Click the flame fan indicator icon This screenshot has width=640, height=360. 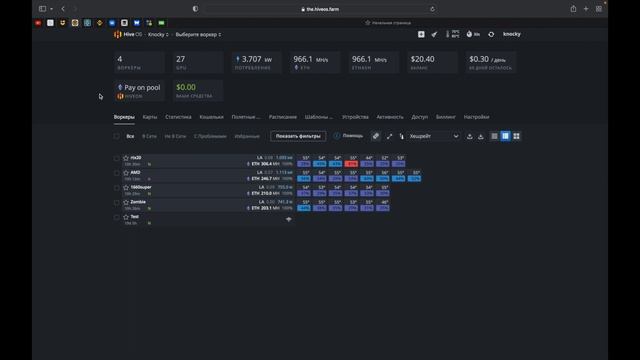(x=473, y=34)
